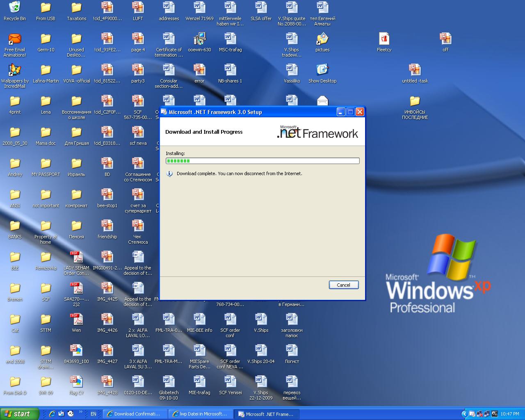Click the Download complete information icon
Image resolution: width=525 pixels, height=420 pixels.
pyautogui.click(x=169, y=174)
